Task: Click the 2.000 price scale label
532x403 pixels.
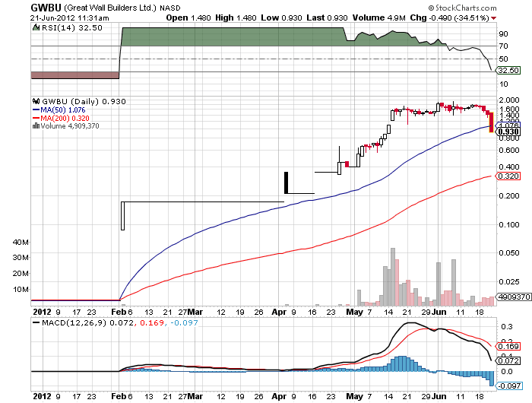Action: coord(509,100)
